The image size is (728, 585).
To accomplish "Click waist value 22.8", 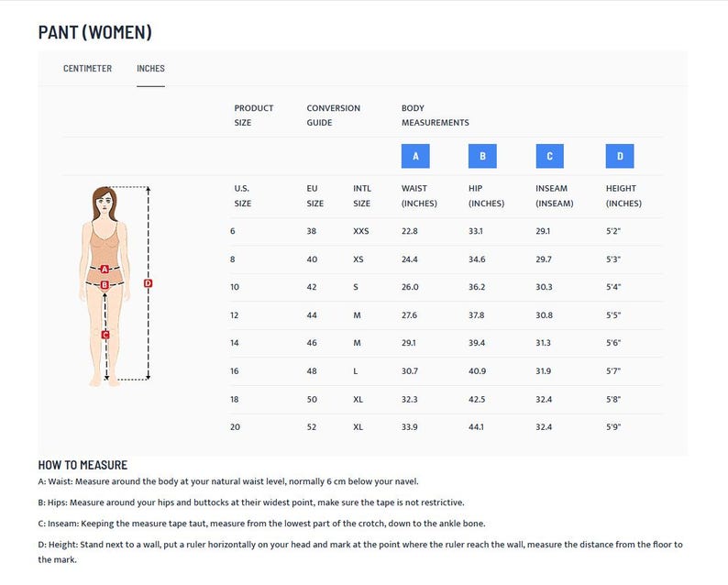I will (x=410, y=231).
